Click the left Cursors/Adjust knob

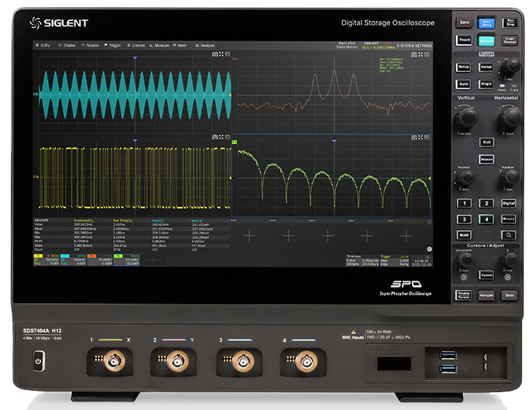tap(465, 260)
